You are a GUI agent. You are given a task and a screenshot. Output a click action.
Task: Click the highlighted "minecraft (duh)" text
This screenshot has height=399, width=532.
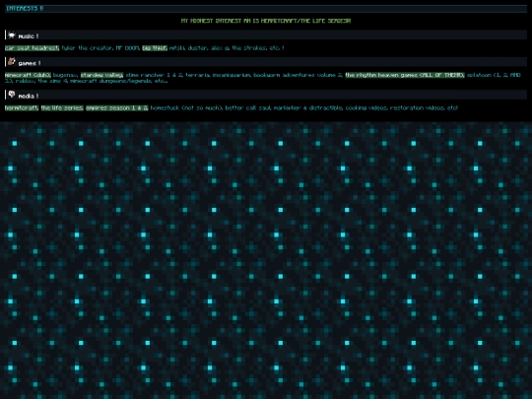coord(28,75)
